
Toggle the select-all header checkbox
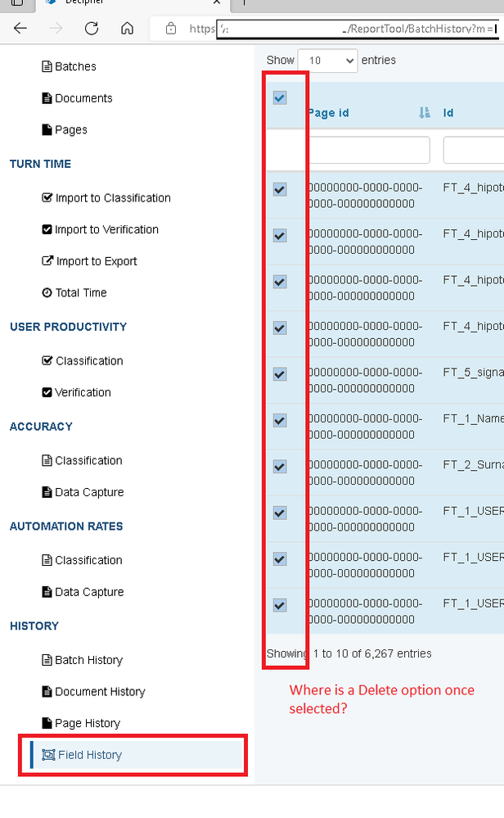[x=280, y=98]
